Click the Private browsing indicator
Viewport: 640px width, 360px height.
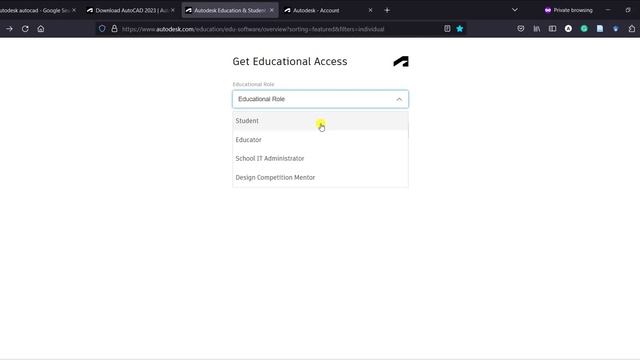568,10
